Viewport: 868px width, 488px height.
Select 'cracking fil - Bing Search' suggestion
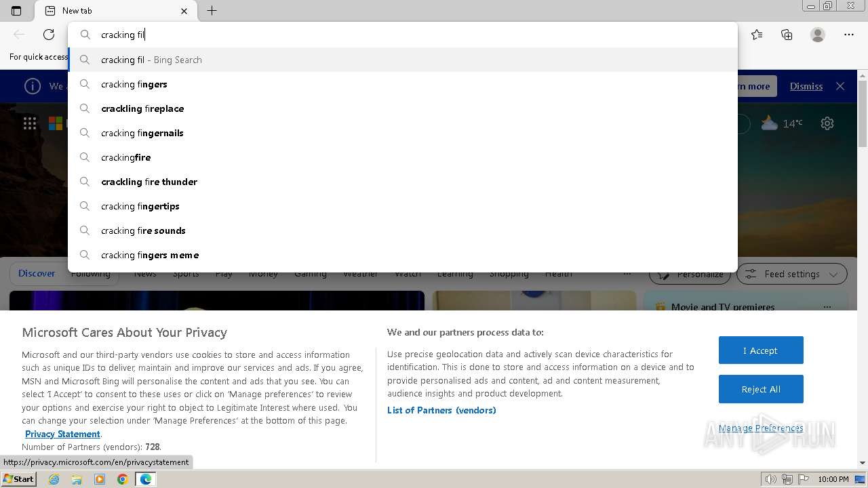[x=403, y=60]
